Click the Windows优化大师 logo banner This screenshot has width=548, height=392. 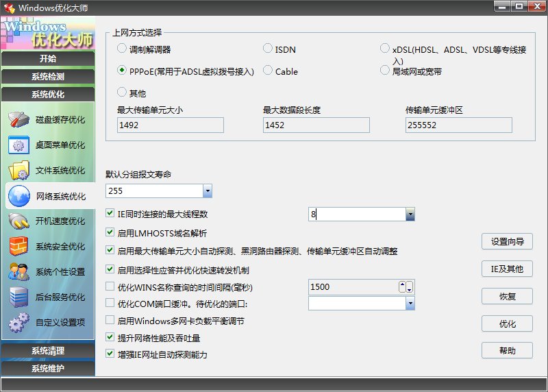tap(48, 33)
